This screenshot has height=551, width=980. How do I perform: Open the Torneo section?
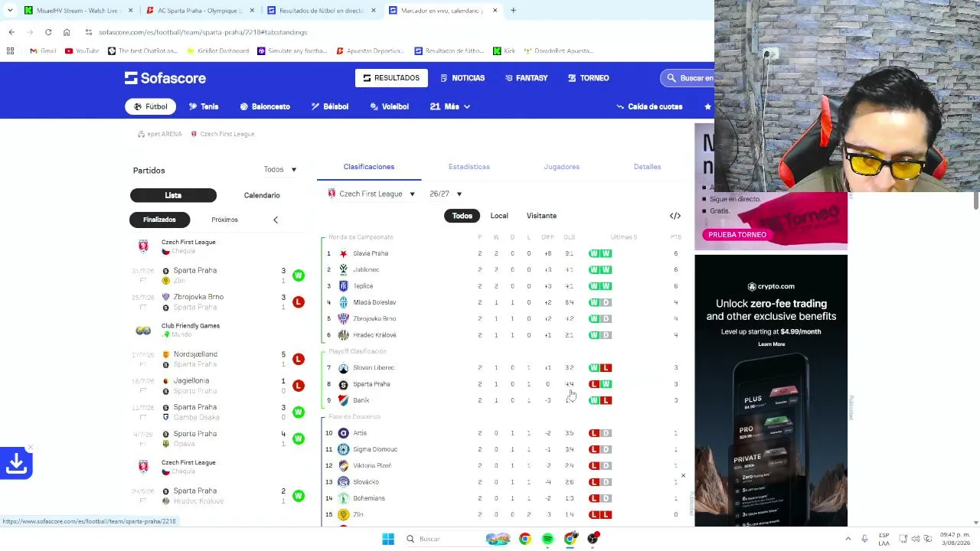point(588,78)
